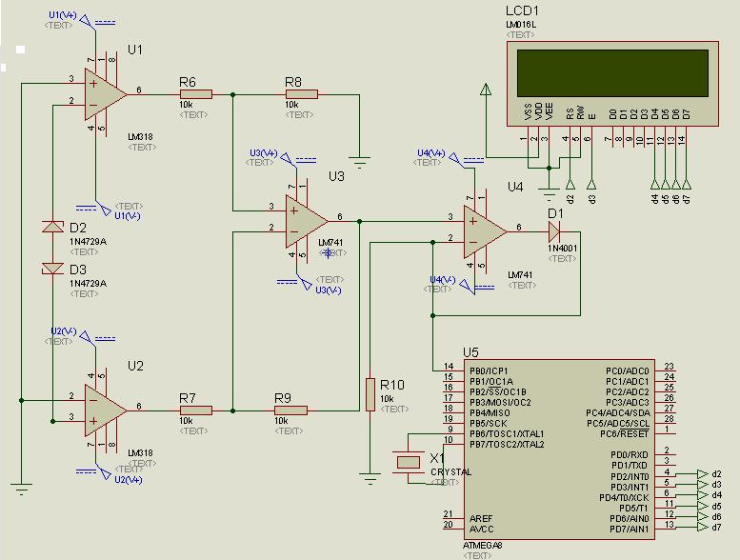Click the PC0/ADC0 pin label

click(628, 370)
